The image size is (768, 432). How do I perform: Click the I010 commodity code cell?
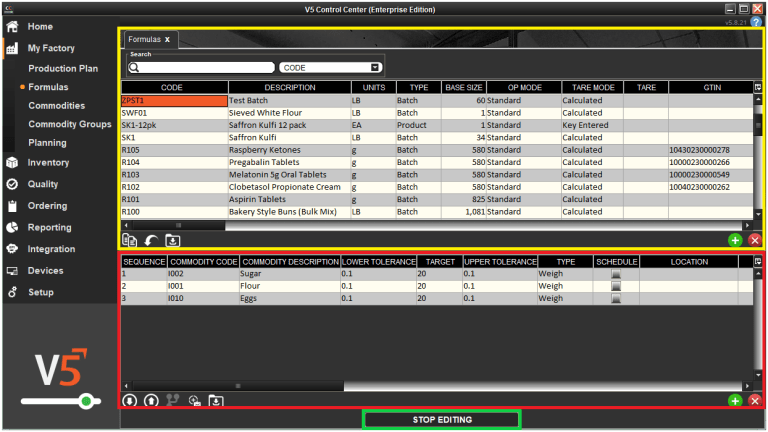[203, 298]
